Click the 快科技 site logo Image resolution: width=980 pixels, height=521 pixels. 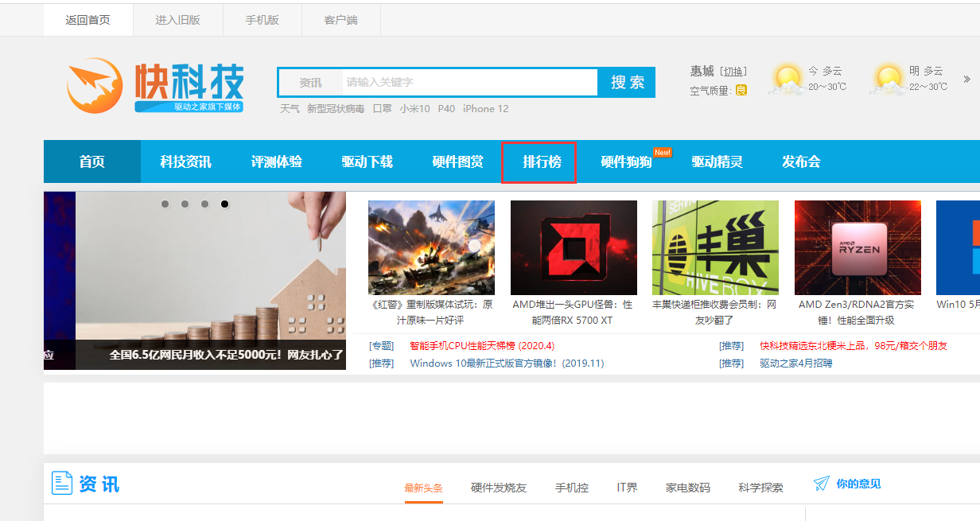point(155,86)
